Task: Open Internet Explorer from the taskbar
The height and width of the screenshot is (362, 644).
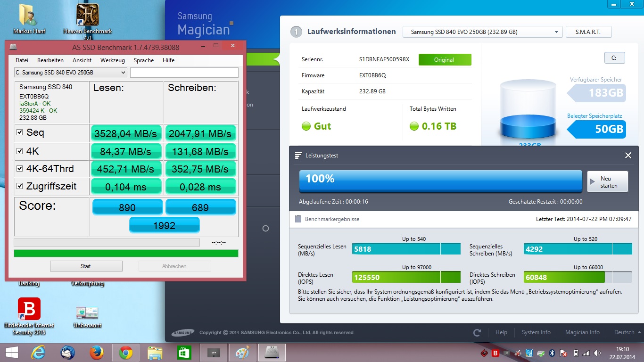Action: 38,352
